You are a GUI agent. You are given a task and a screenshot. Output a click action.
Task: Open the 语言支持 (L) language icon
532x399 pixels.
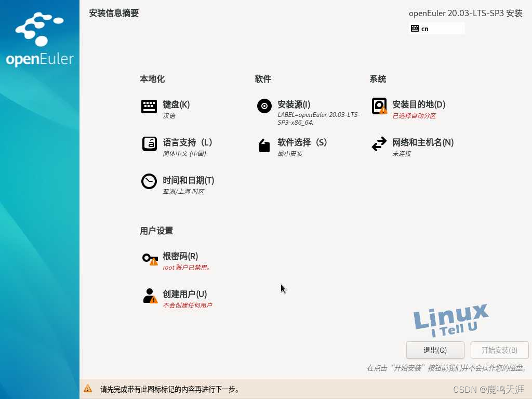click(x=149, y=144)
